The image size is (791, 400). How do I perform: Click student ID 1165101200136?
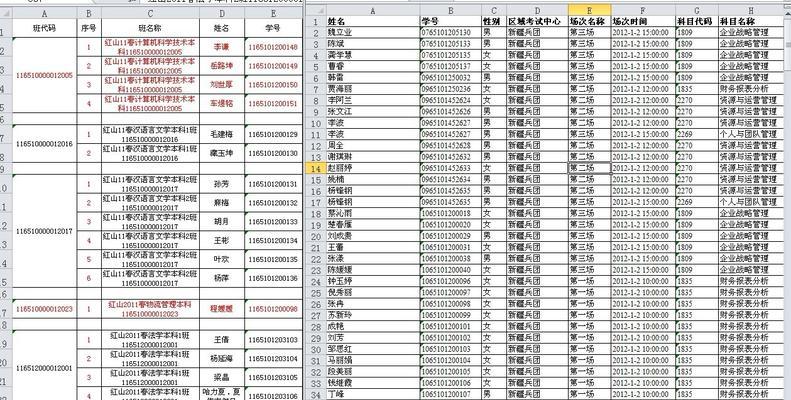click(x=273, y=278)
